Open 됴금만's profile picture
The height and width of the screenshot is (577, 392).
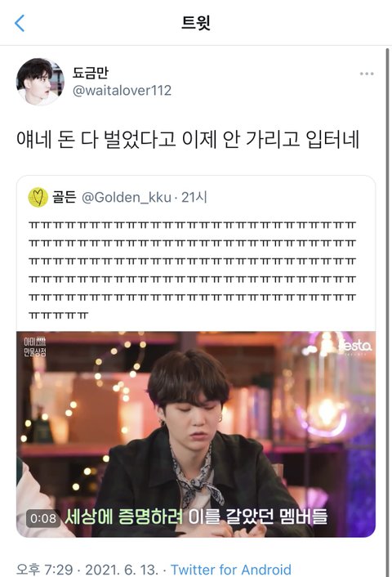click(x=40, y=82)
